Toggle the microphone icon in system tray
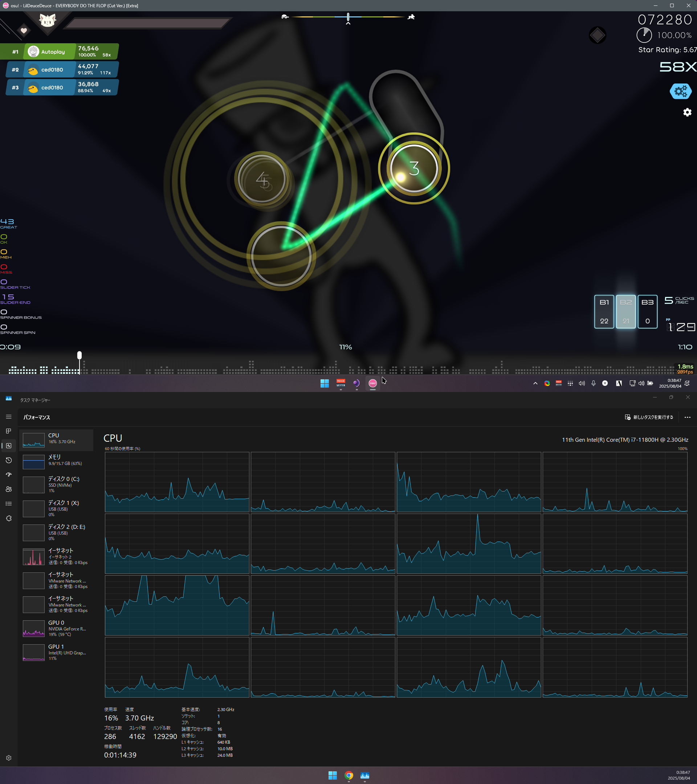This screenshot has height=784, width=697. coord(594,383)
